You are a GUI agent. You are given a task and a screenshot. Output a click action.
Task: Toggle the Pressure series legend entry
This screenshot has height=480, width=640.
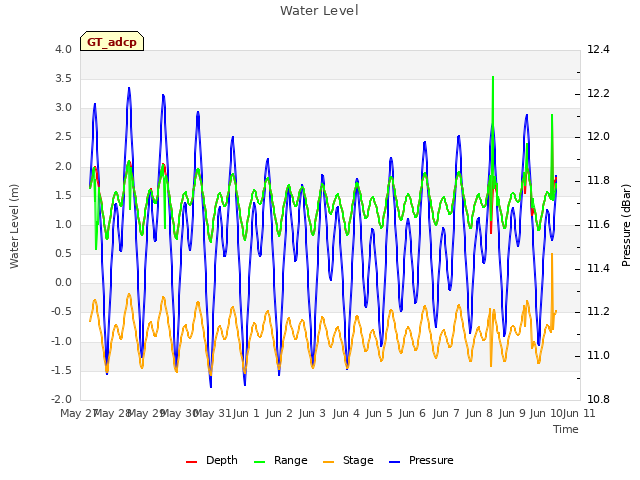point(421,461)
